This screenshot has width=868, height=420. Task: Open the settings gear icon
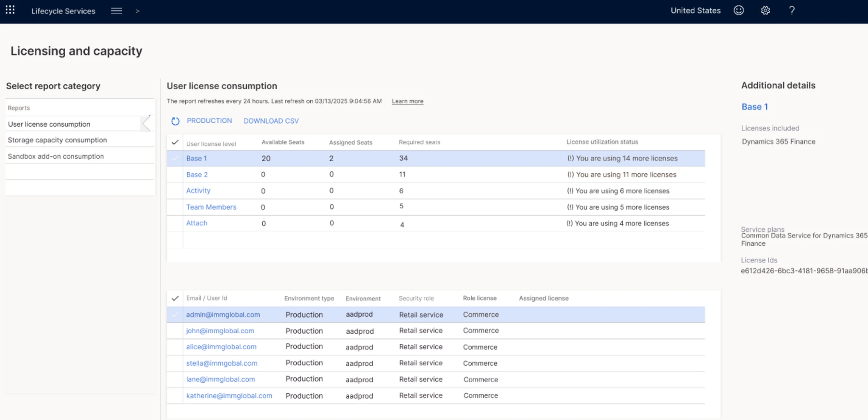tap(765, 11)
